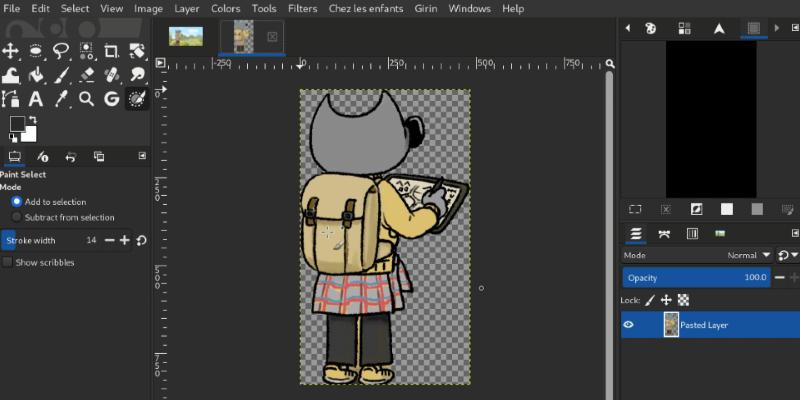
Task: Open the Girin menu
Action: click(426, 9)
